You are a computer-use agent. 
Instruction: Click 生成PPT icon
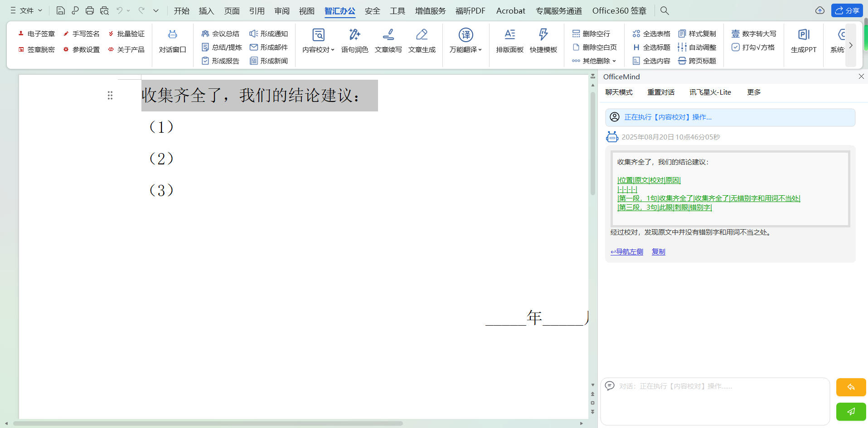[803, 35]
